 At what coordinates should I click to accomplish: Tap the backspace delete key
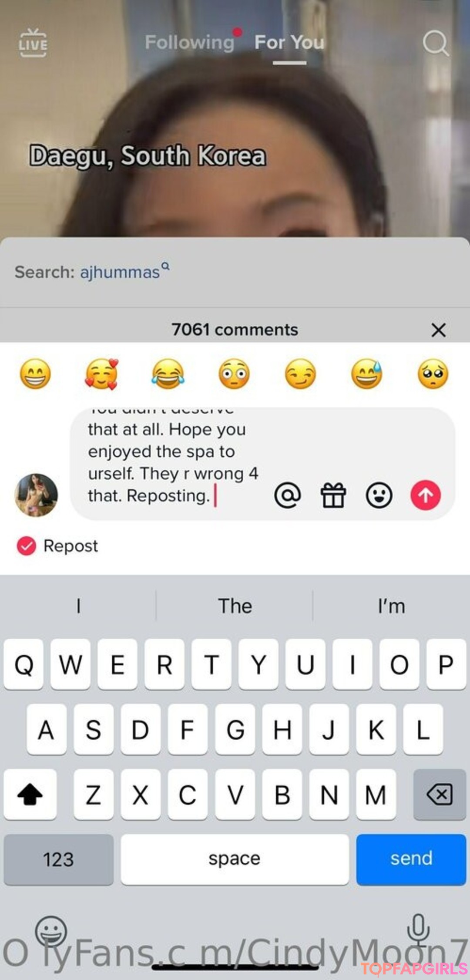[440, 795]
